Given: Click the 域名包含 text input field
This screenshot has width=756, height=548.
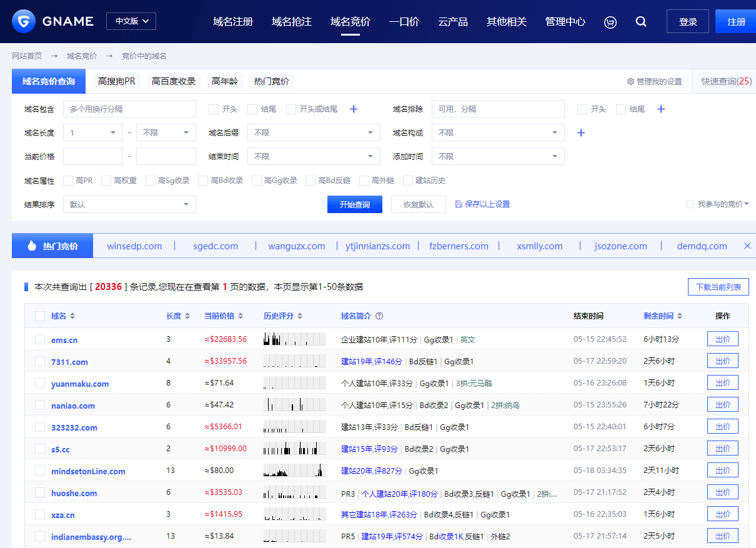Looking at the screenshot, I should 129,109.
